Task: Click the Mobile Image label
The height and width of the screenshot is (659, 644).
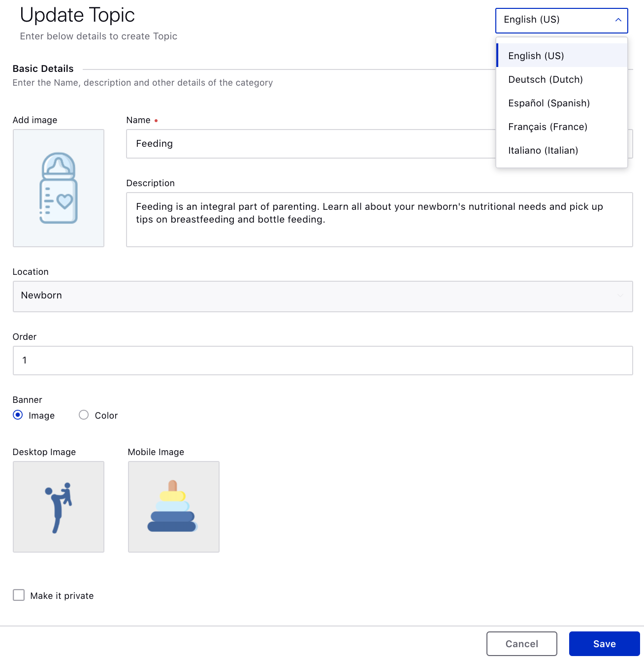Action: 156,452
